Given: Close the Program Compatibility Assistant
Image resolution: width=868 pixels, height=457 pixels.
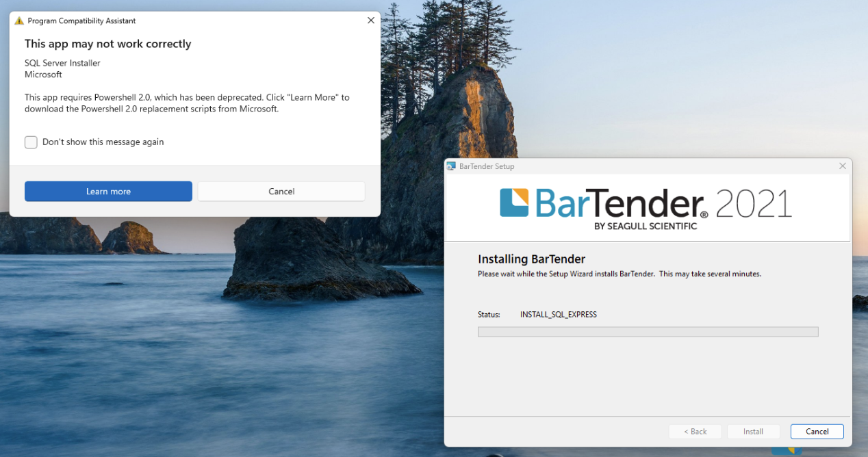Looking at the screenshot, I should click(x=370, y=20).
